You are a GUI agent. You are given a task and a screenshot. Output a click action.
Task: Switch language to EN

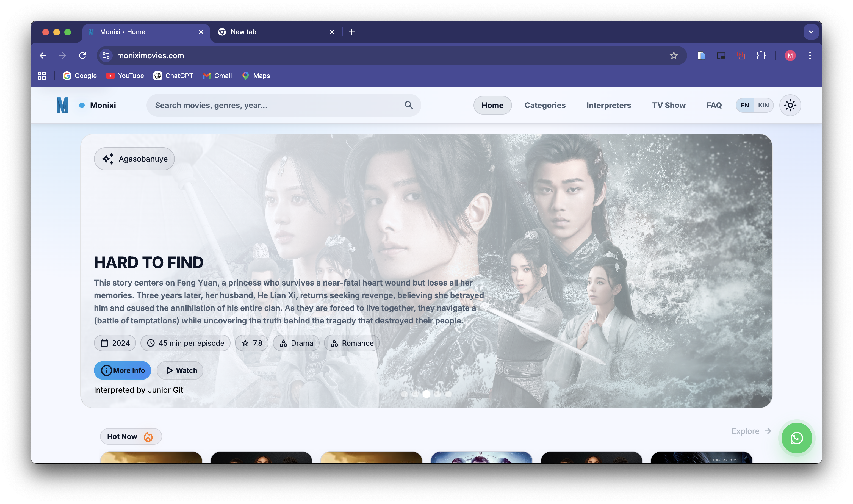click(745, 105)
